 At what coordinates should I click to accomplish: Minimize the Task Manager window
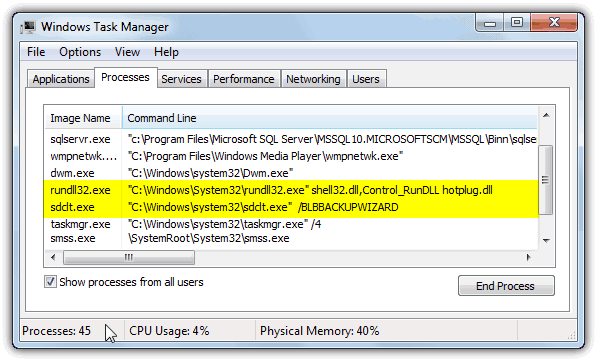(x=490, y=24)
